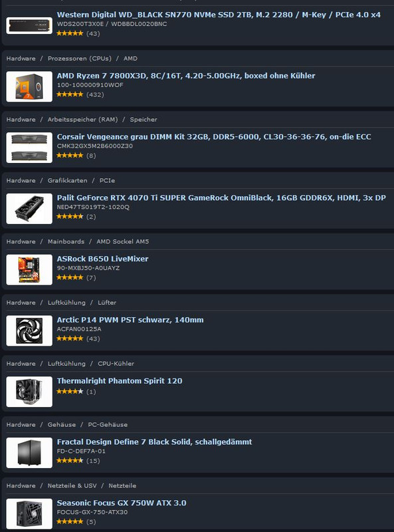Open the WD_BLACK SN770 SSD thumbnail

click(29, 25)
